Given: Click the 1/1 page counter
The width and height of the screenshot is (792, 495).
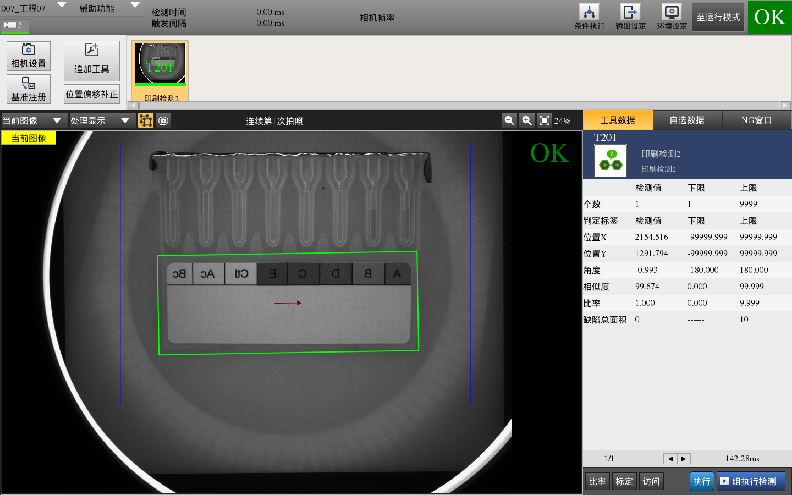Looking at the screenshot, I should [x=609, y=459].
